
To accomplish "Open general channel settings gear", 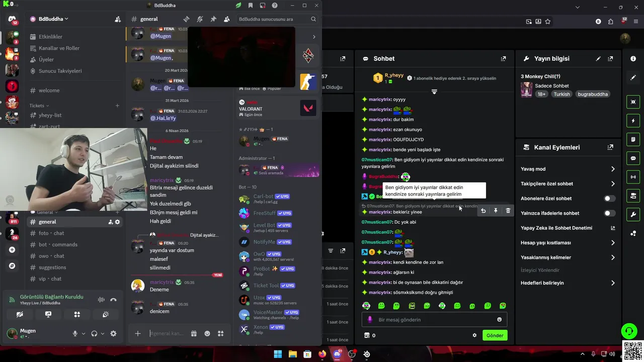I will (x=118, y=222).
